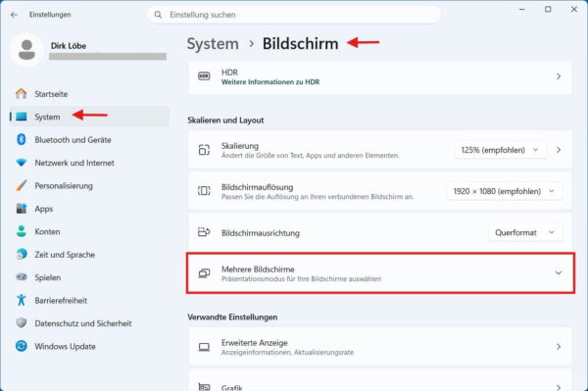Click the Datenschutz shield icon
The width and height of the screenshot is (588, 391).
click(x=22, y=322)
